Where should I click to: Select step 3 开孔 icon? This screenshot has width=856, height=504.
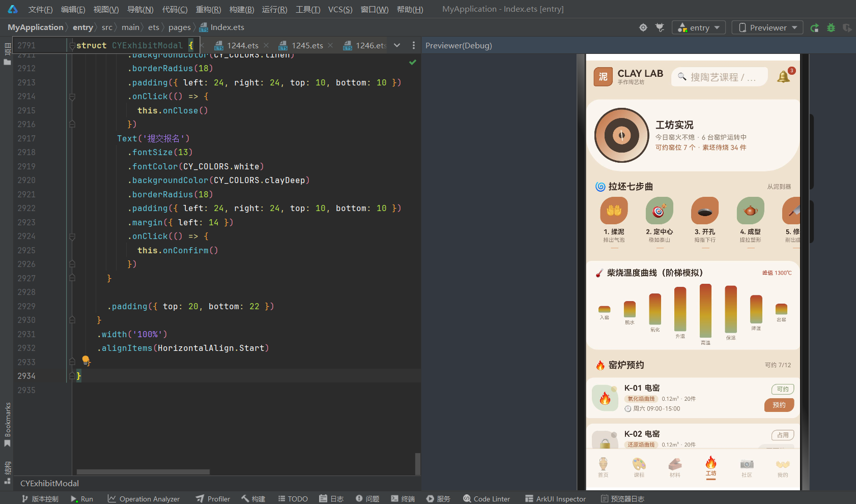[x=705, y=211]
